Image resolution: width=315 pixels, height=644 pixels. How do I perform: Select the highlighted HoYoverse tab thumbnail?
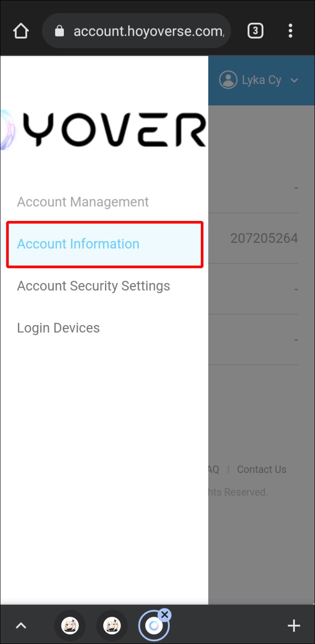(x=153, y=626)
